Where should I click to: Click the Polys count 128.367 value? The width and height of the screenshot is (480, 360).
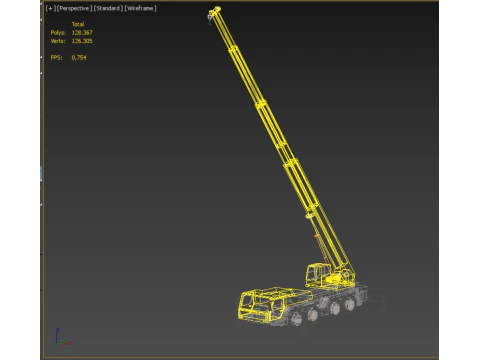pos(82,33)
